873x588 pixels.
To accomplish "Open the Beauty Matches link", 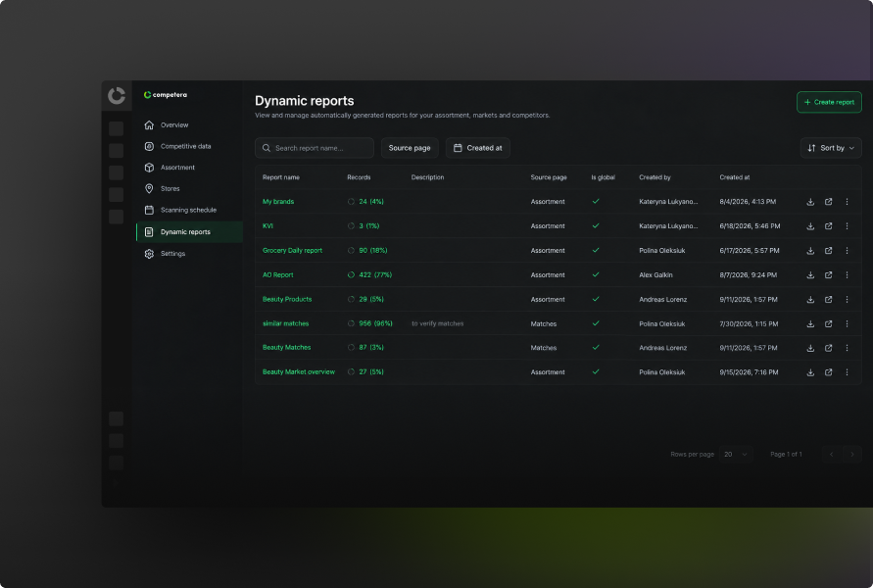I will click(287, 348).
